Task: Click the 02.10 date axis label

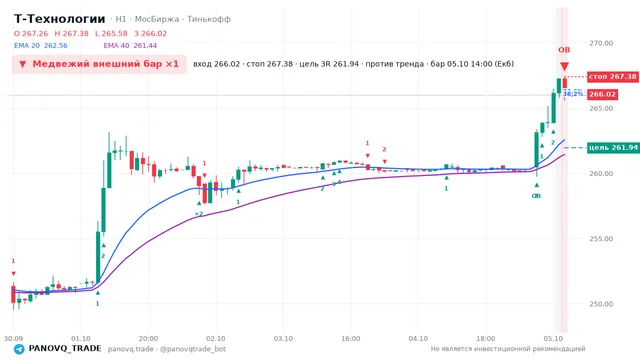Action: 216,339
